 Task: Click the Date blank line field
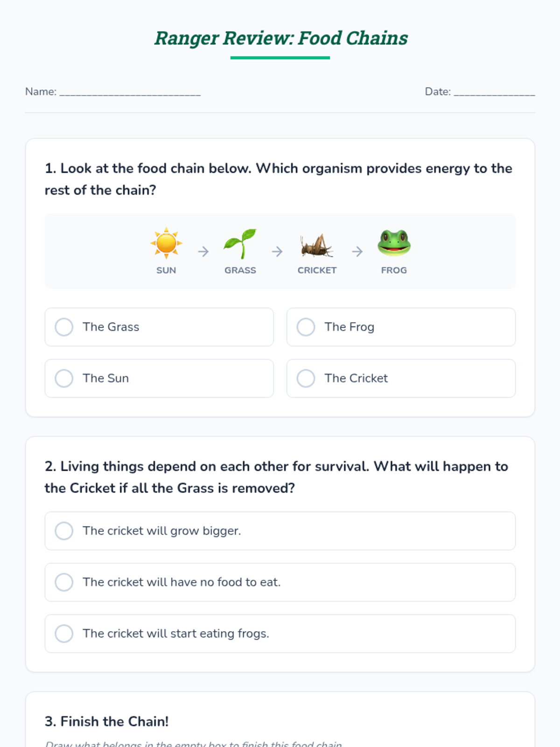pos(494,92)
